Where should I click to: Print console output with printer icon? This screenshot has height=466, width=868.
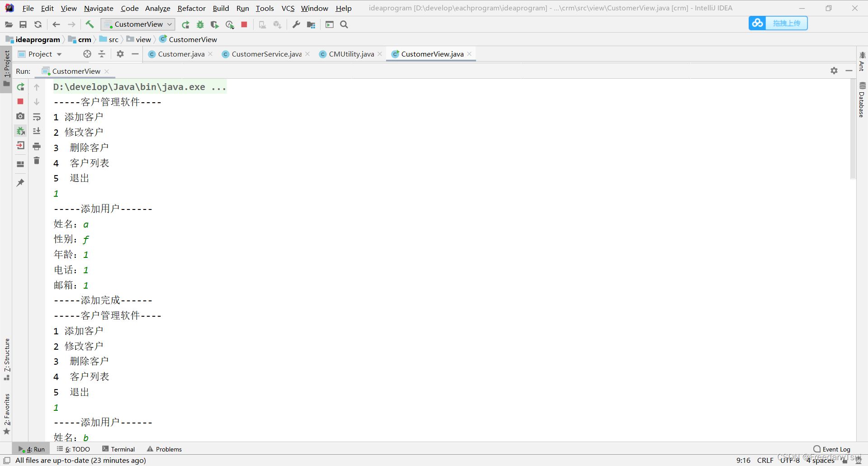(37, 146)
